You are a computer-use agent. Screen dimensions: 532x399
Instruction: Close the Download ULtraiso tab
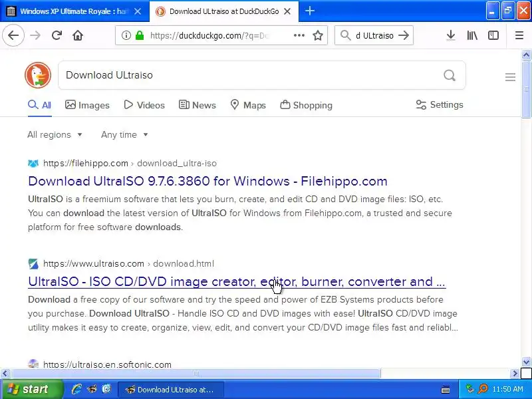tap(287, 11)
